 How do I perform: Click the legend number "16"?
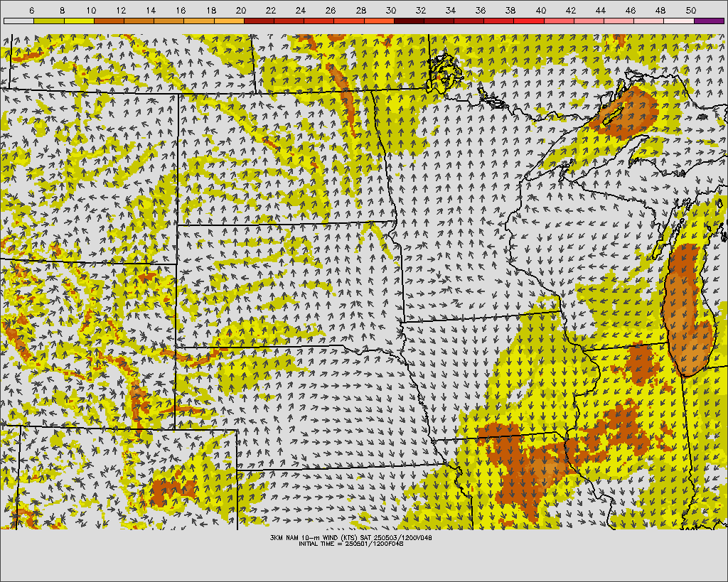pos(181,10)
